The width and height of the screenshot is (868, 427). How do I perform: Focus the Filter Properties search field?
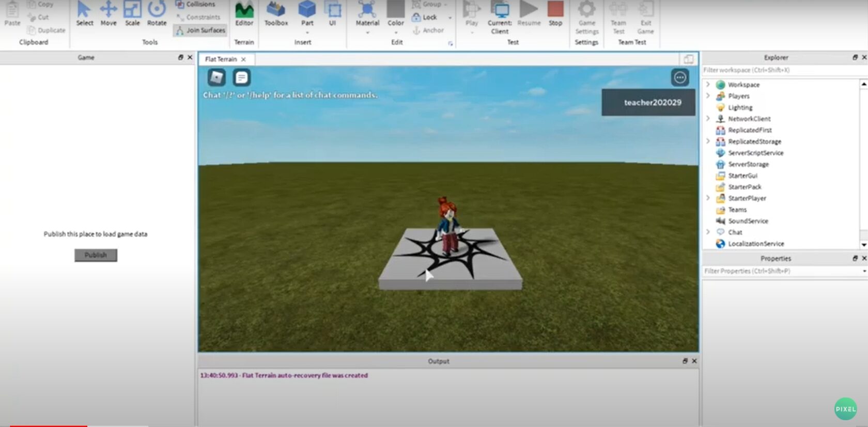pos(781,271)
